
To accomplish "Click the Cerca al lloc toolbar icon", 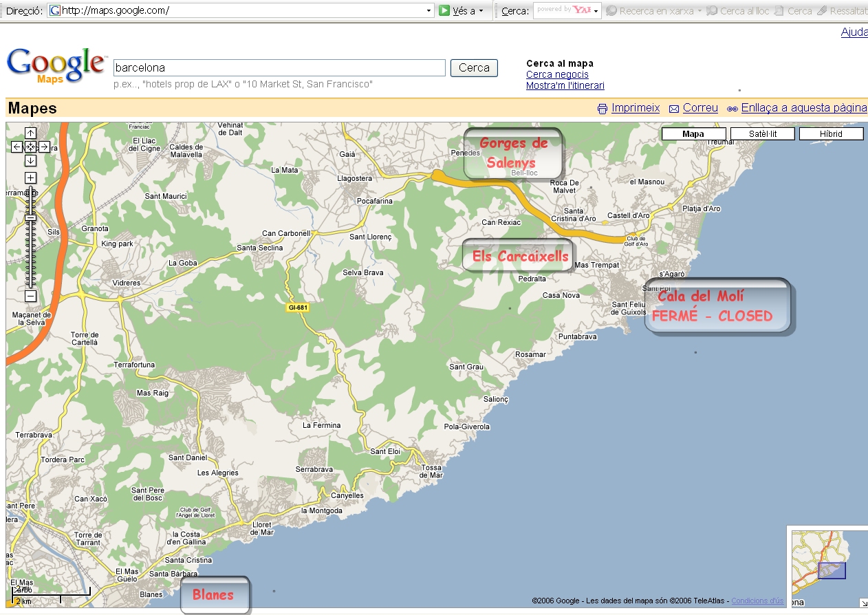I will (712, 11).
